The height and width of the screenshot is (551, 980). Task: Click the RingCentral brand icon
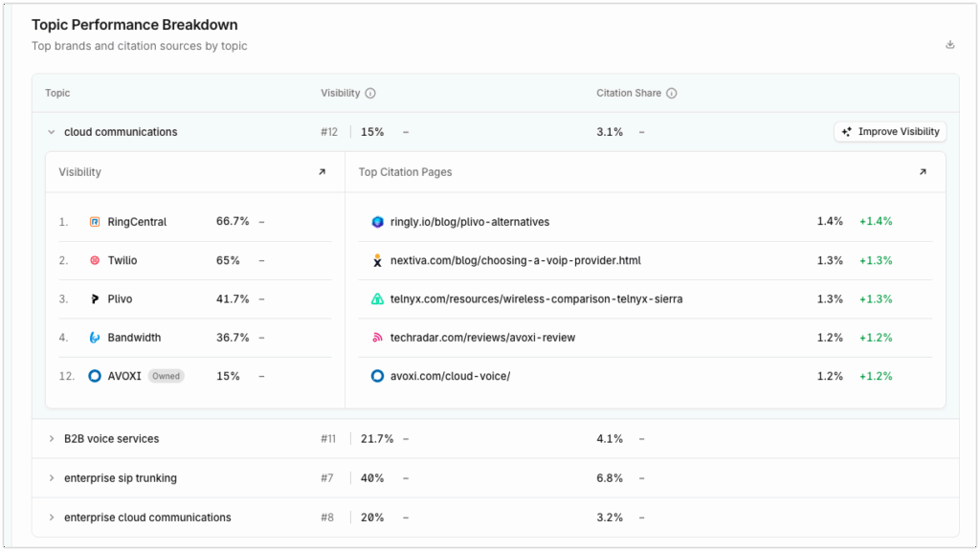[95, 221]
